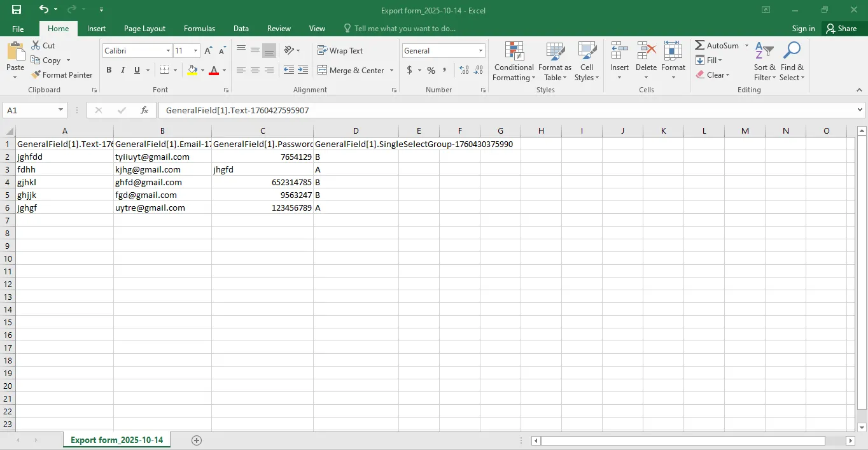Switch to the Data tab

pyautogui.click(x=241, y=29)
